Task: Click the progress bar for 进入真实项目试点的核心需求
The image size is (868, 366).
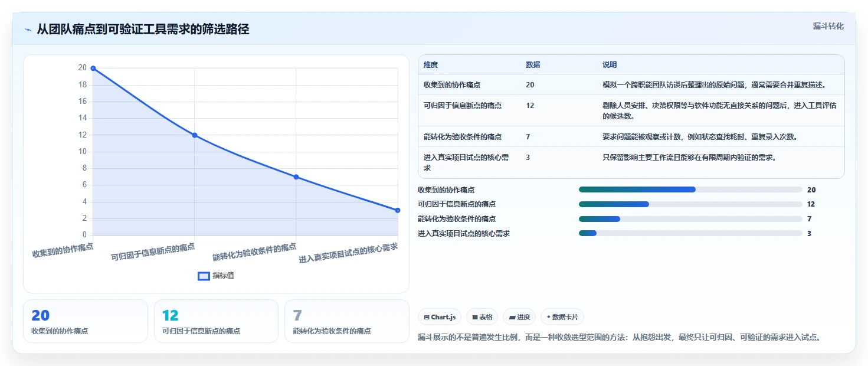Action: (x=690, y=234)
